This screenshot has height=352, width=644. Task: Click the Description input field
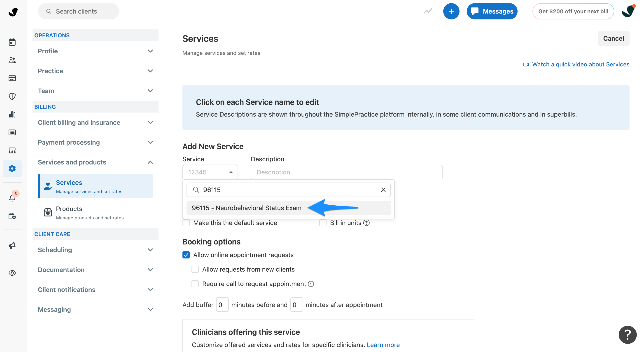click(x=346, y=172)
